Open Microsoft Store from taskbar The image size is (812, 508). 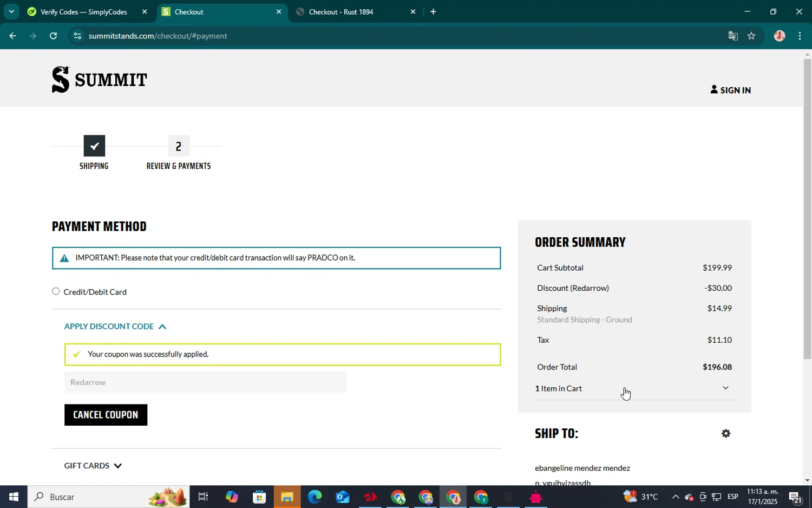259,497
